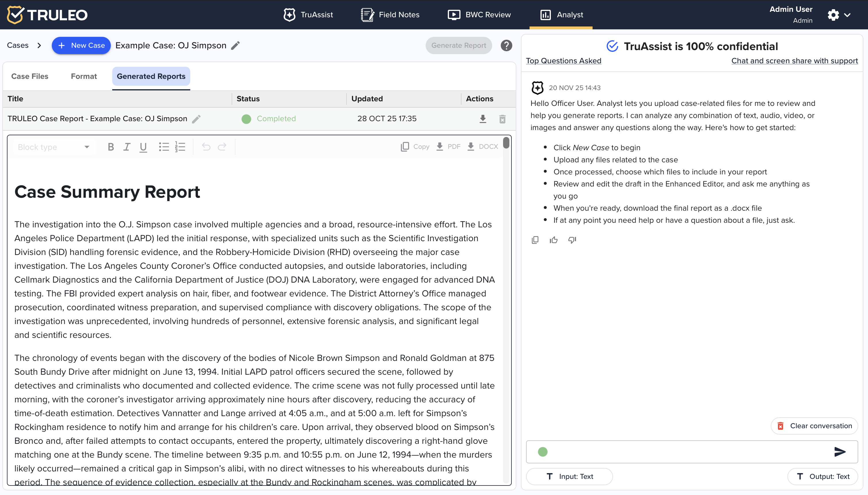
Task: Toggle italic formatting in editor
Action: (127, 147)
